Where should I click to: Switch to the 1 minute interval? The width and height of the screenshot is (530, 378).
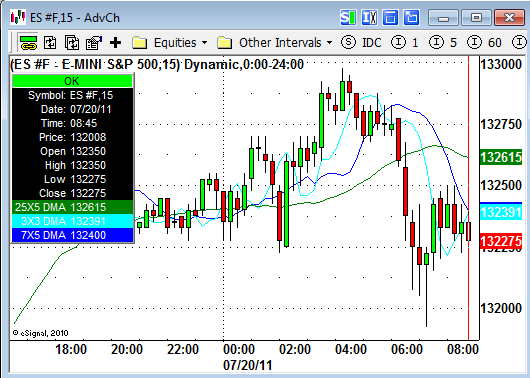[x=405, y=43]
